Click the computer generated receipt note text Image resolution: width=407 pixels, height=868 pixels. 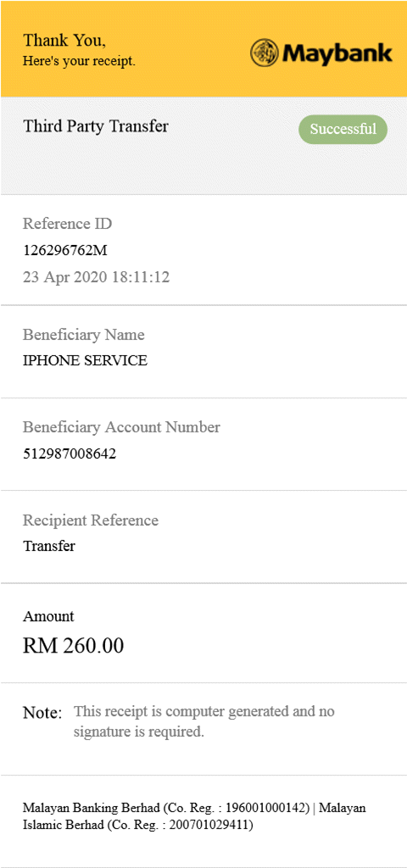(x=204, y=722)
